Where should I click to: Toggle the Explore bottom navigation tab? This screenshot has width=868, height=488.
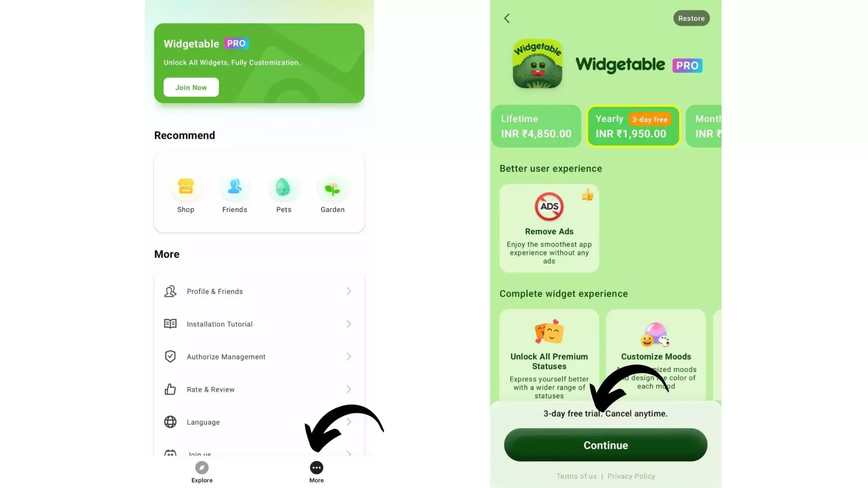(201, 471)
